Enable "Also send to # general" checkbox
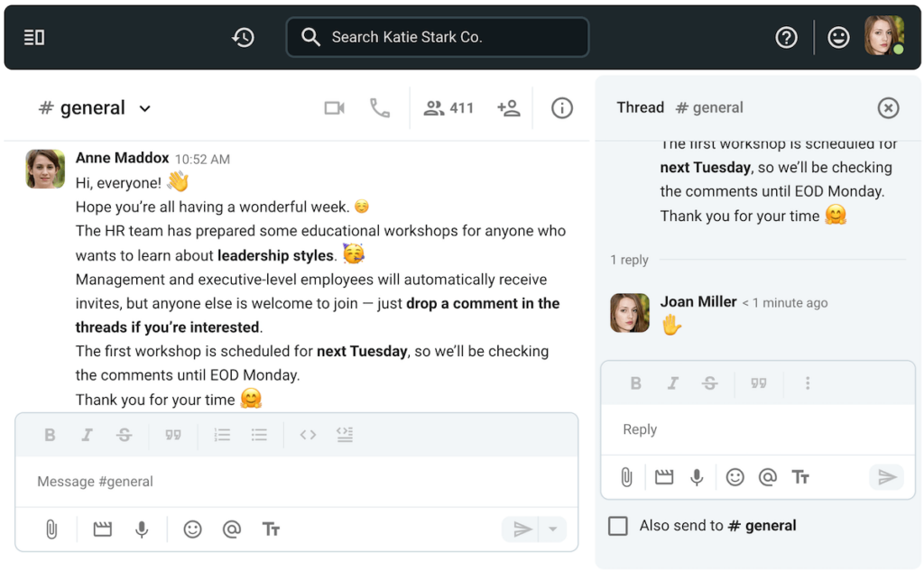The height and width of the screenshot is (571, 924). coord(618,526)
